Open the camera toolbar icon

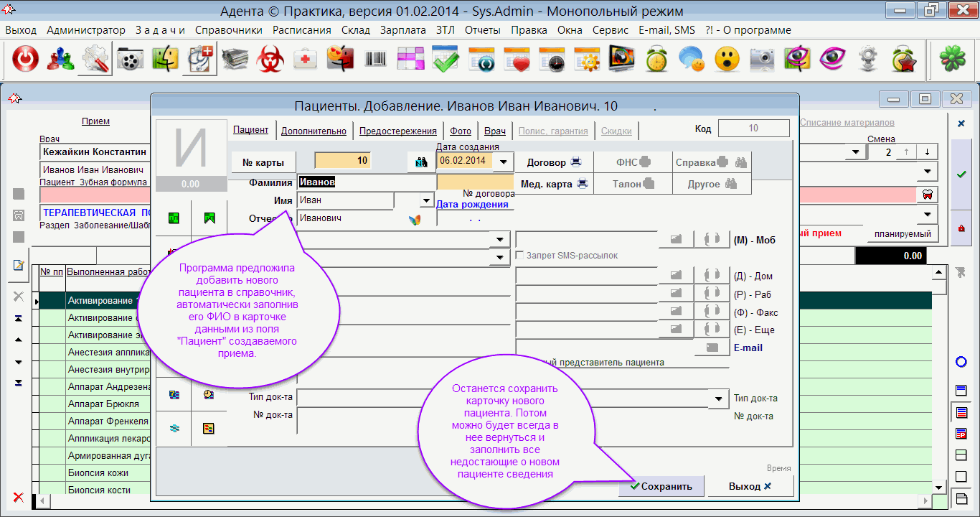[762, 60]
